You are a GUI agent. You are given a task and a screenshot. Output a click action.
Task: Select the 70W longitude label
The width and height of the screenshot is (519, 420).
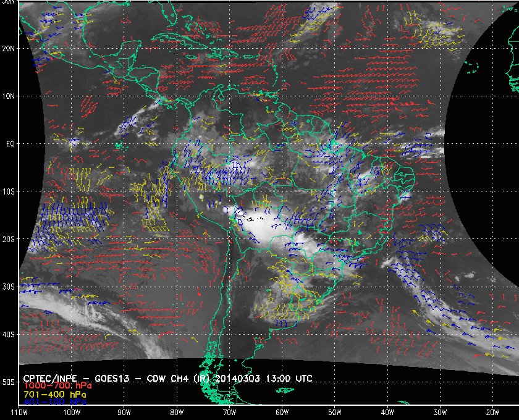click(229, 413)
